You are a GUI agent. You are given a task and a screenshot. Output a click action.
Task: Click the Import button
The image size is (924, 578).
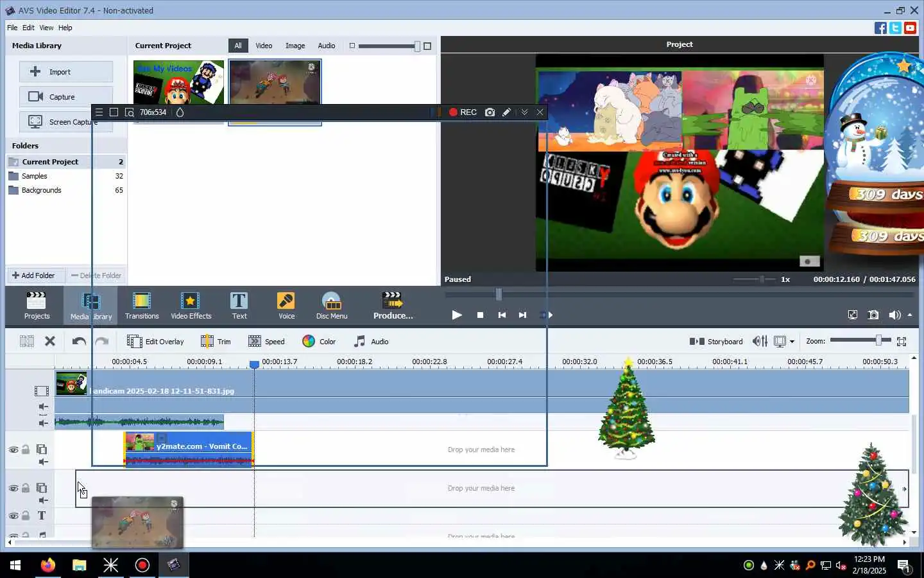tap(66, 72)
